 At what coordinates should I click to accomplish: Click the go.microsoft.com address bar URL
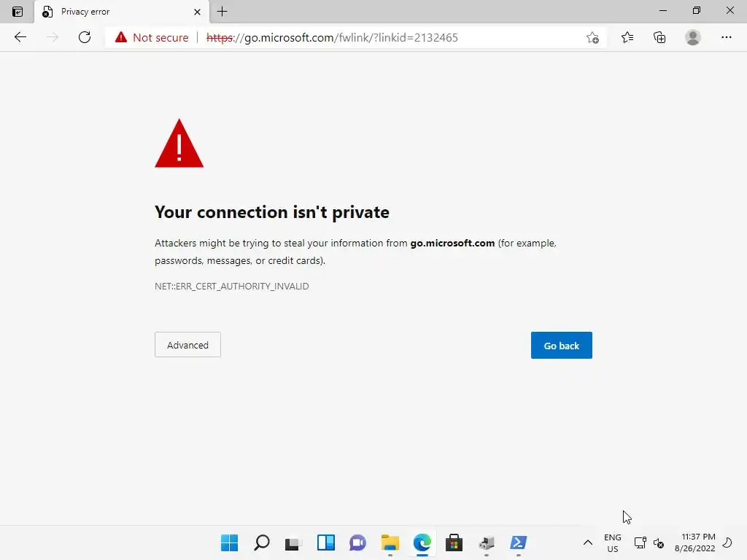pyautogui.click(x=332, y=38)
